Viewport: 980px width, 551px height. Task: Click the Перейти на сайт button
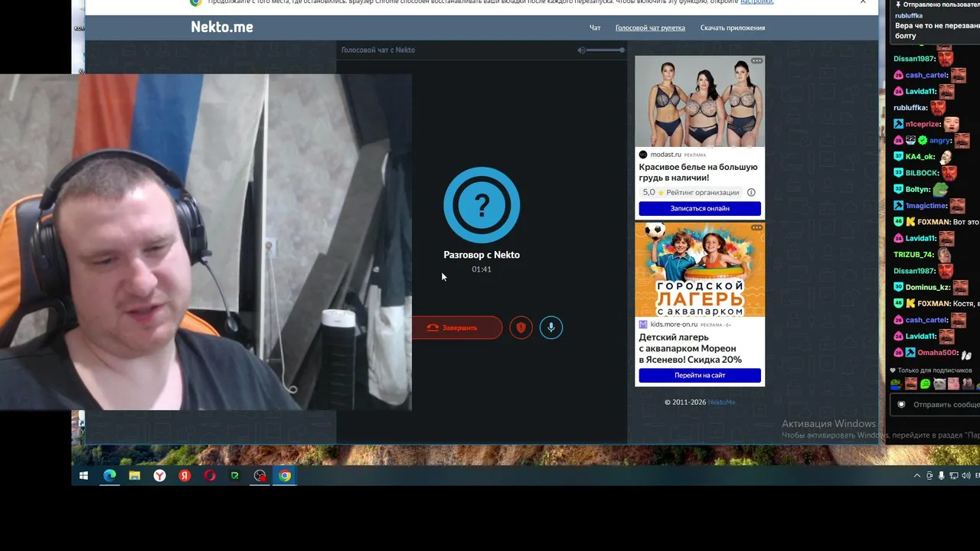pos(700,375)
